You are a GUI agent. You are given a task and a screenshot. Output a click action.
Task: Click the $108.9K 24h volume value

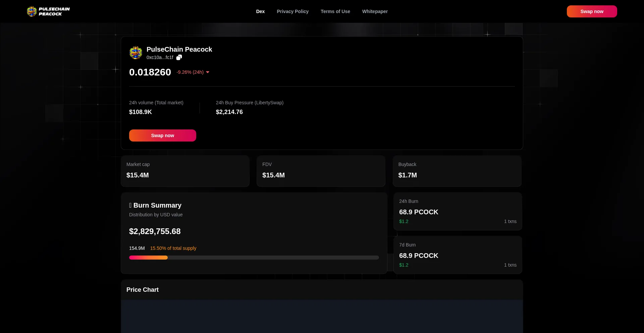point(141,112)
